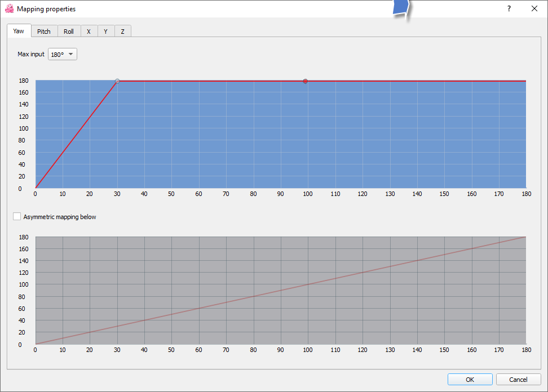Open the Y axis tab

click(x=106, y=32)
